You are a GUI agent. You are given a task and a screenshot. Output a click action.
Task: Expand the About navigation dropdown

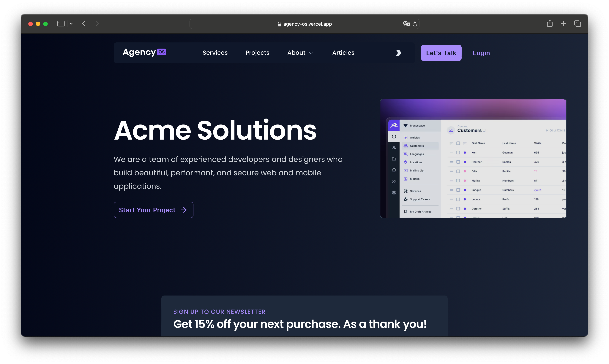(300, 52)
